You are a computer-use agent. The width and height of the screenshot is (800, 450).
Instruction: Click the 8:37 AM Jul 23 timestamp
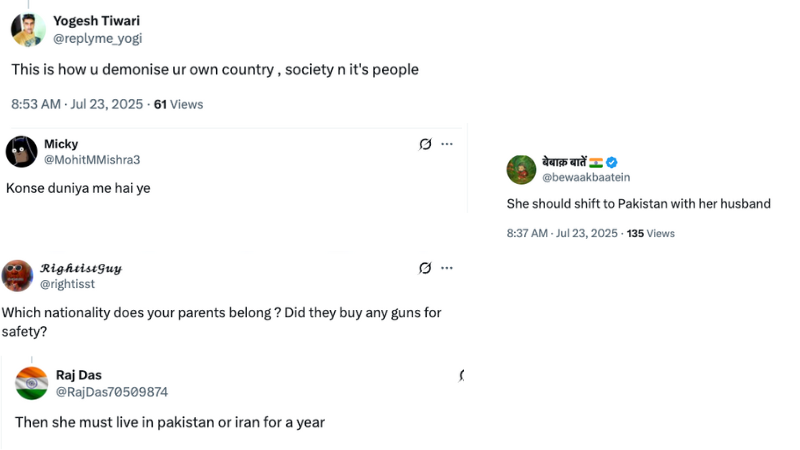click(562, 233)
